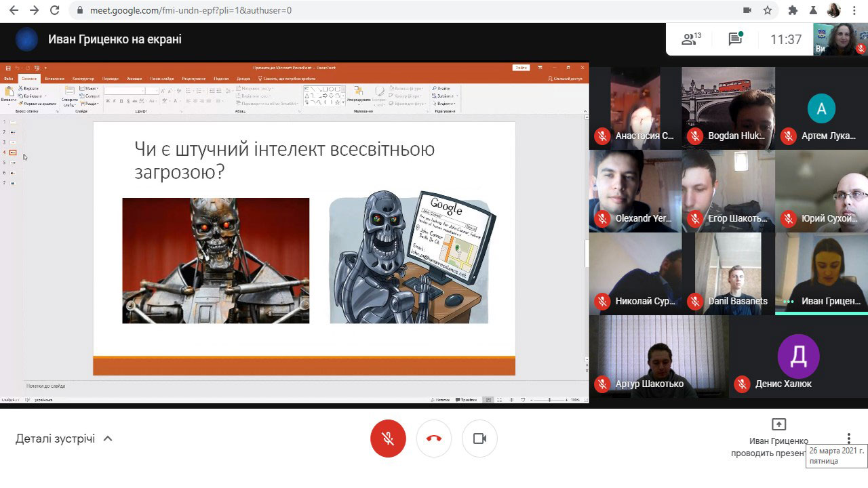868x488 pixels.
Task: Click the Упорядкувати arrange button
Action: pos(359,94)
